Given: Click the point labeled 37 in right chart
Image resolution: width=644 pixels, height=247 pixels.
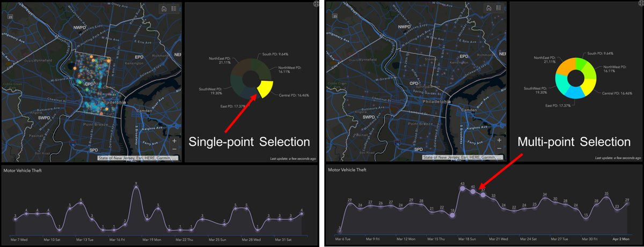Looking at the screenshot, I should (x=483, y=195).
